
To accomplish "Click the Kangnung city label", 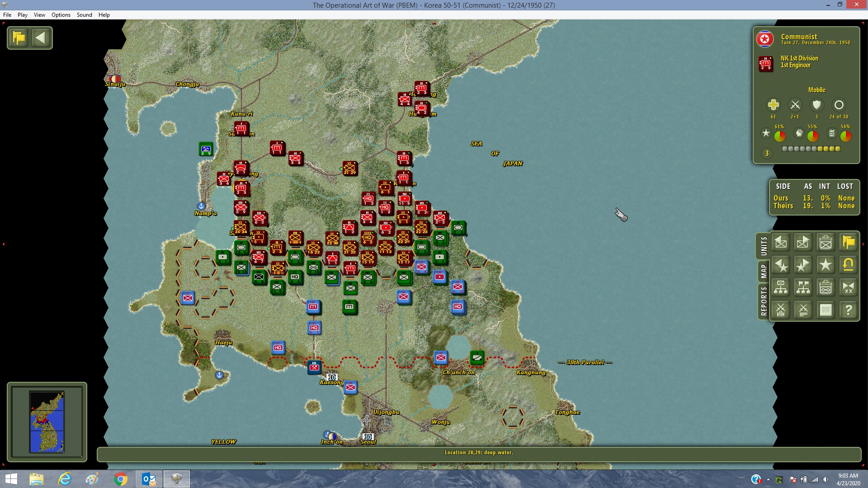I will [x=531, y=372].
